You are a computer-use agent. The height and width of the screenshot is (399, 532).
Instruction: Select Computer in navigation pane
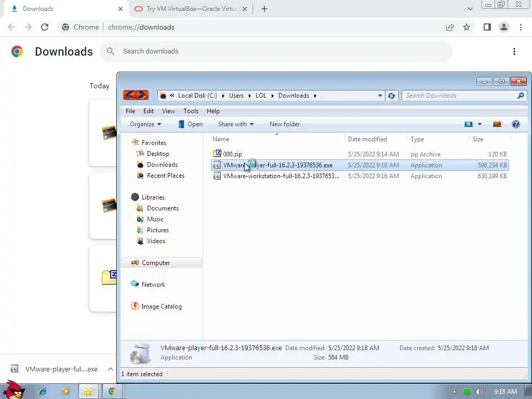coord(162,262)
